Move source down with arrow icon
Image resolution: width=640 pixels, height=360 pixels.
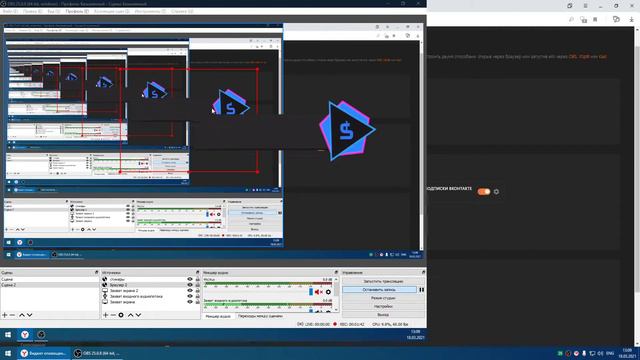tap(138, 315)
